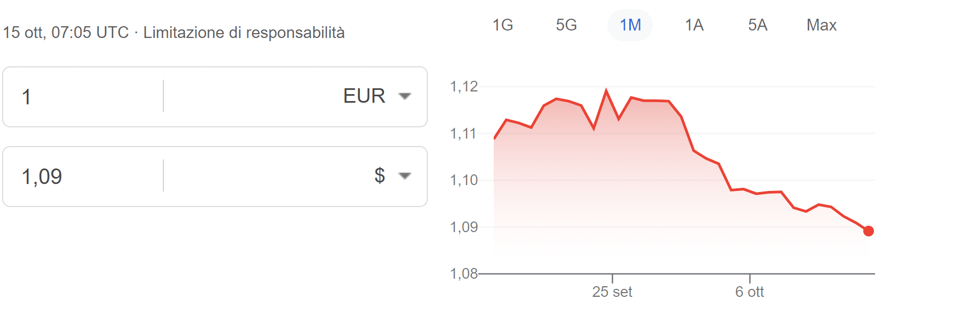
Task: Choose the 1M time range tab
Action: pyautogui.click(x=630, y=25)
